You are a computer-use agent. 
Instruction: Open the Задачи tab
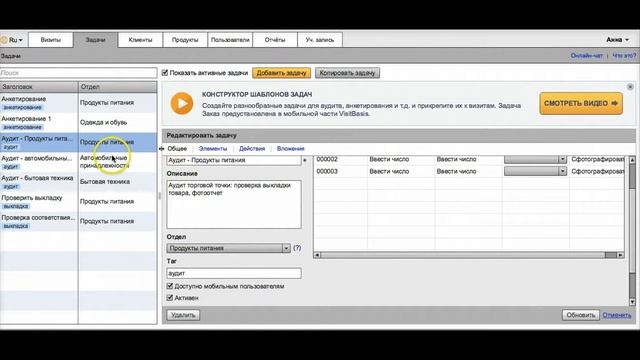click(x=96, y=40)
